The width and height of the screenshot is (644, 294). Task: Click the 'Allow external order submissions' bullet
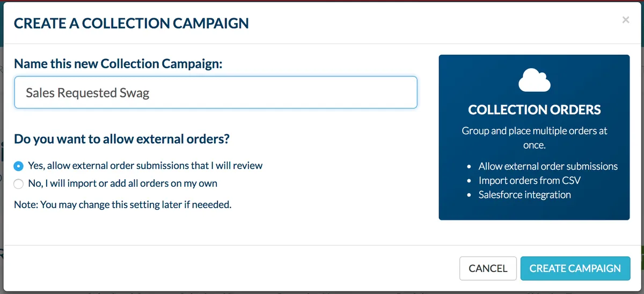click(548, 166)
